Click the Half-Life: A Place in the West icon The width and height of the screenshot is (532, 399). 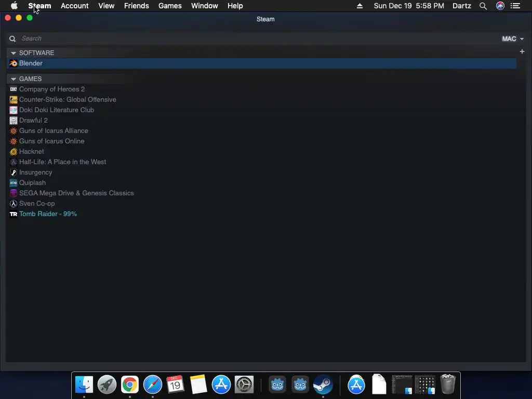13,162
